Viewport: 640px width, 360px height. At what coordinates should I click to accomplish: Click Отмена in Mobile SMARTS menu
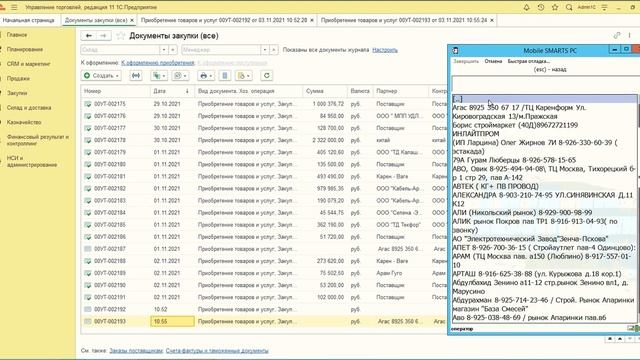point(493,61)
